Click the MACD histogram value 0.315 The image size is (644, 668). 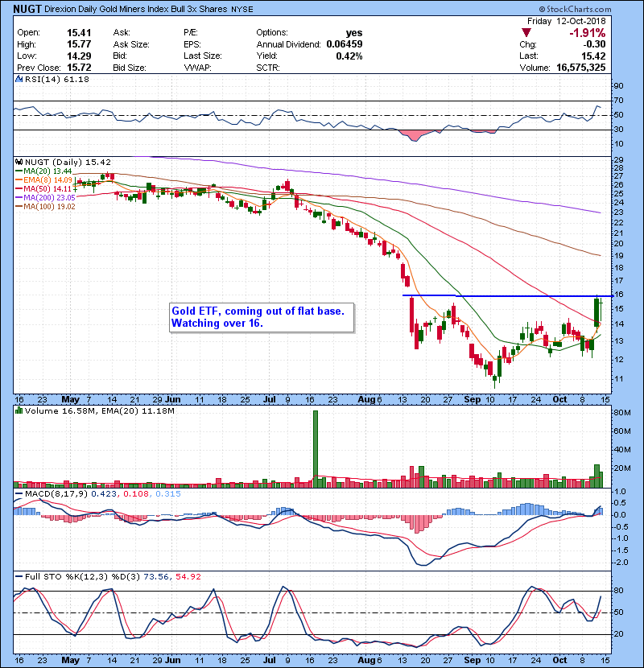168,494
